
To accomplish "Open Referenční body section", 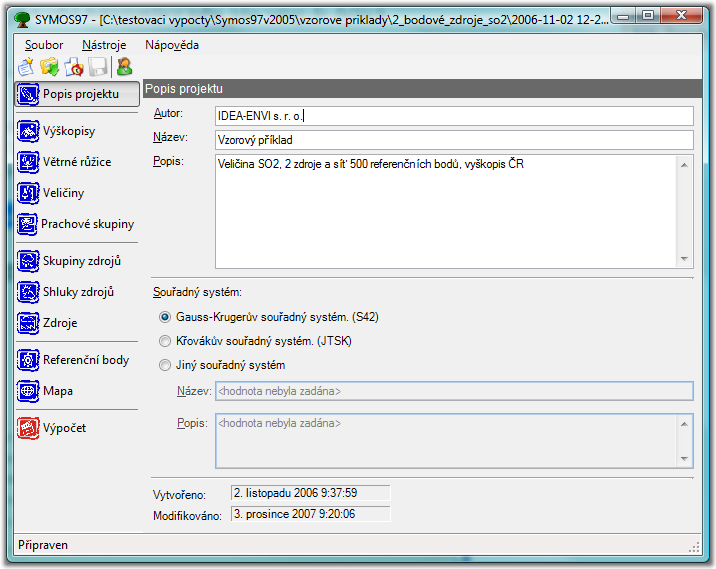I will pyautogui.click(x=74, y=360).
